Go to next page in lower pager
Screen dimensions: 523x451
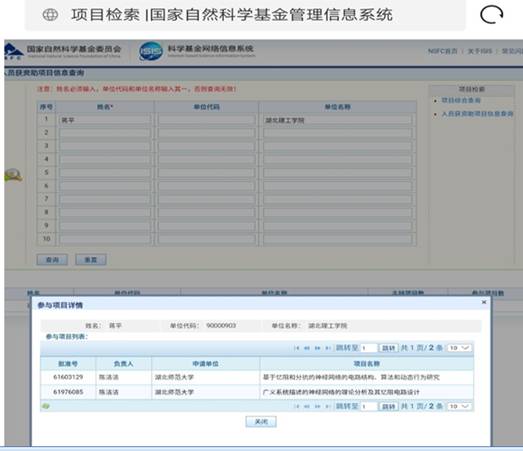(x=317, y=406)
